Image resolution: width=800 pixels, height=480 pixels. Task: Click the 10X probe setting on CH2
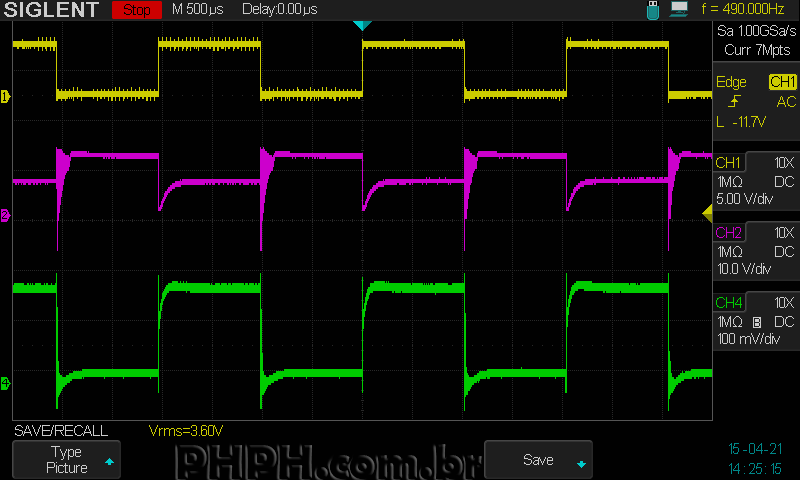(x=784, y=233)
